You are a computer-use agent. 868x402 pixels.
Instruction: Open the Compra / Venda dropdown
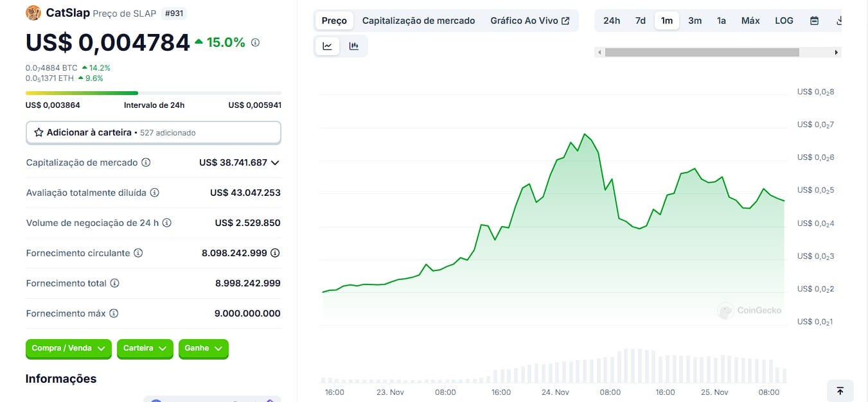point(69,348)
